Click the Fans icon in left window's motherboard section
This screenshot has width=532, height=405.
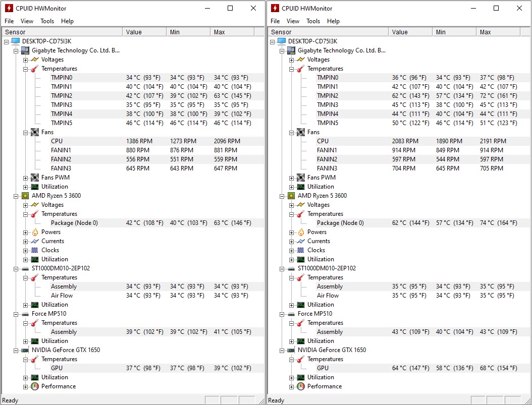coord(35,132)
